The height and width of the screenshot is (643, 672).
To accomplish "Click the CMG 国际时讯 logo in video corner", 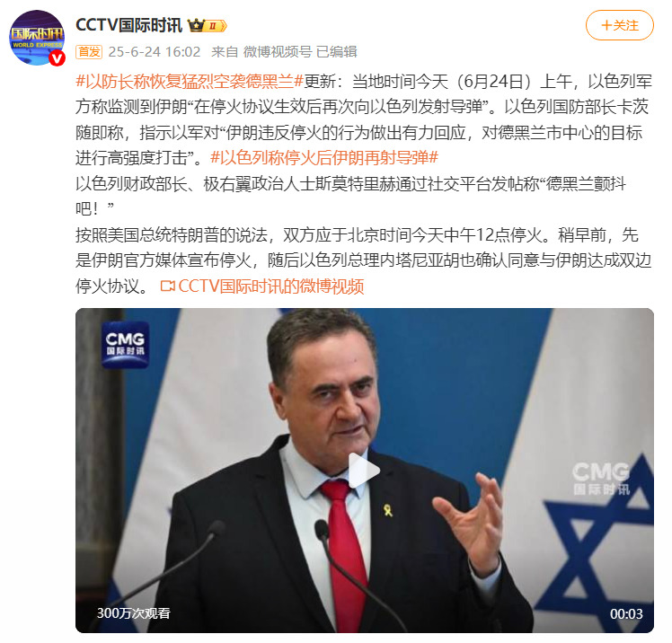I will [125, 345].
